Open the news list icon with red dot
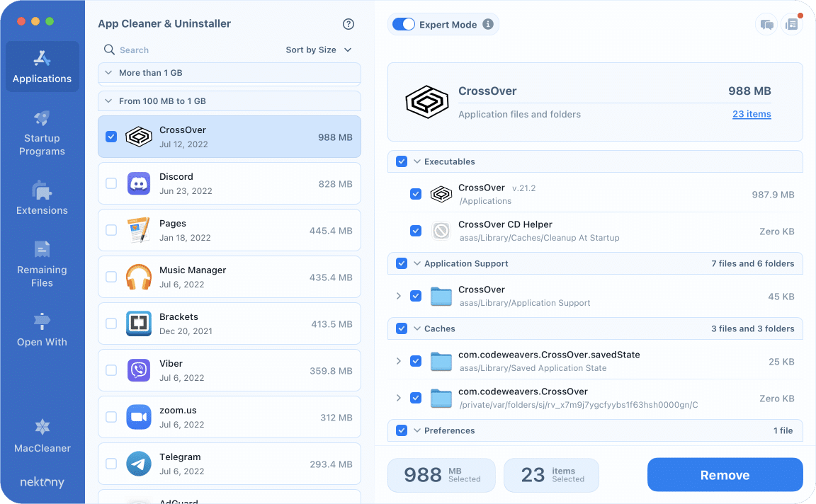This screenshot has height=504, width=816. [791, 25]
